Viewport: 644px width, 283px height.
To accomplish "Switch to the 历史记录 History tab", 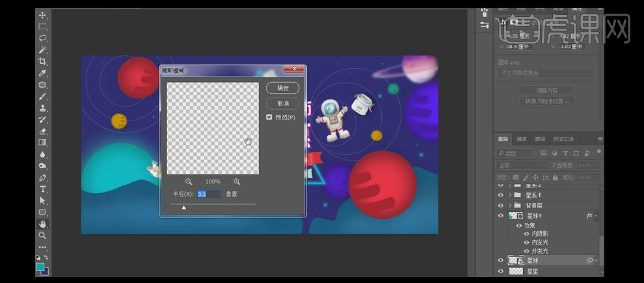I will 563,139.
